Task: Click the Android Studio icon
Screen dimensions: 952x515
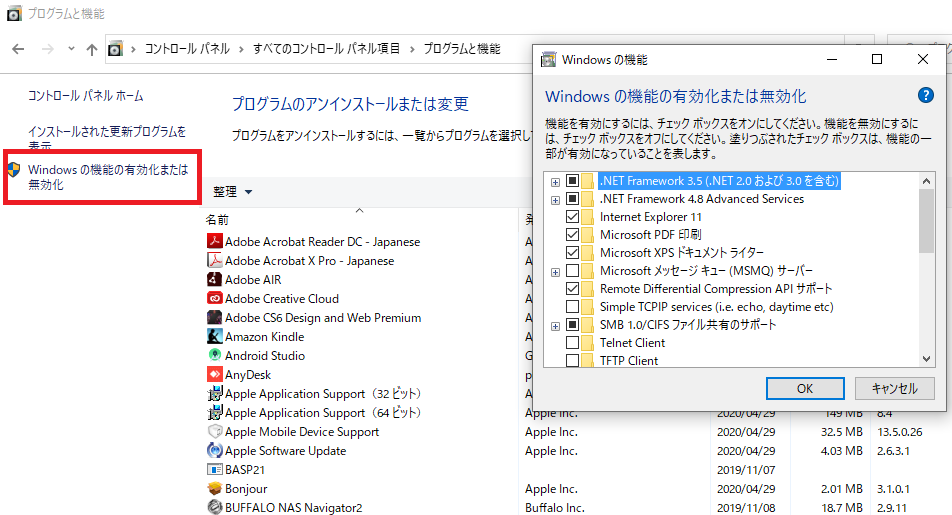Action: click(214, 355)
